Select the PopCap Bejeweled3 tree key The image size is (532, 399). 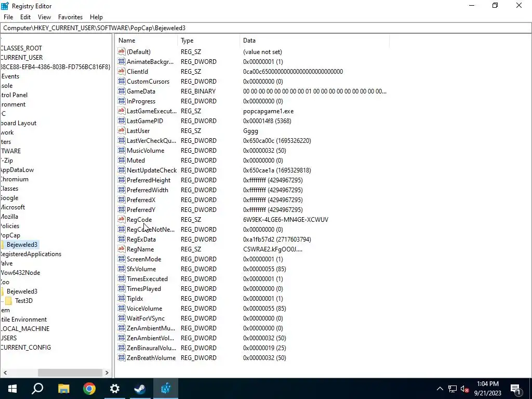22,245
